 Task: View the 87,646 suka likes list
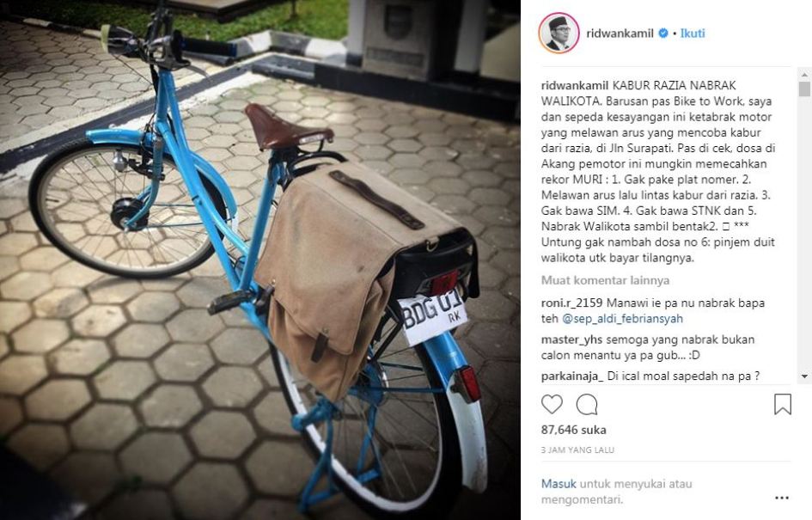(574, 430)
